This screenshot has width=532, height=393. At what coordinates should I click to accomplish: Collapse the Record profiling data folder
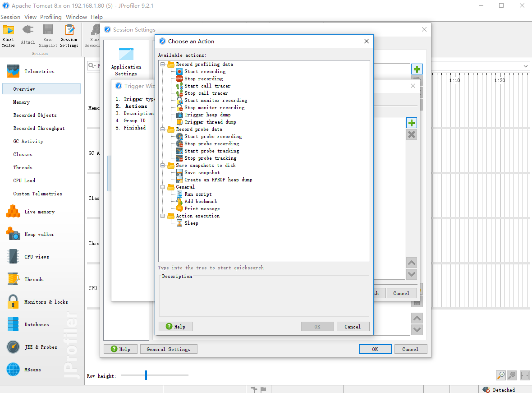(x=162, y=64)
